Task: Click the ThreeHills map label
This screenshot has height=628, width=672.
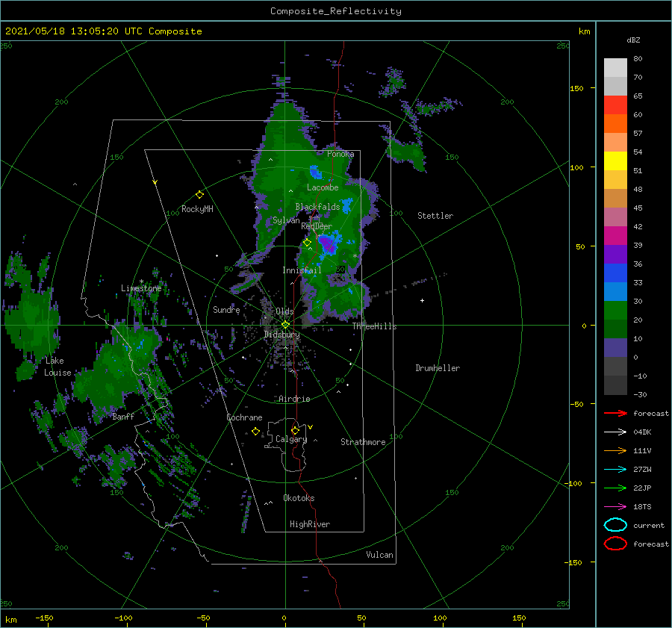Action: click(x=374, y=326)
